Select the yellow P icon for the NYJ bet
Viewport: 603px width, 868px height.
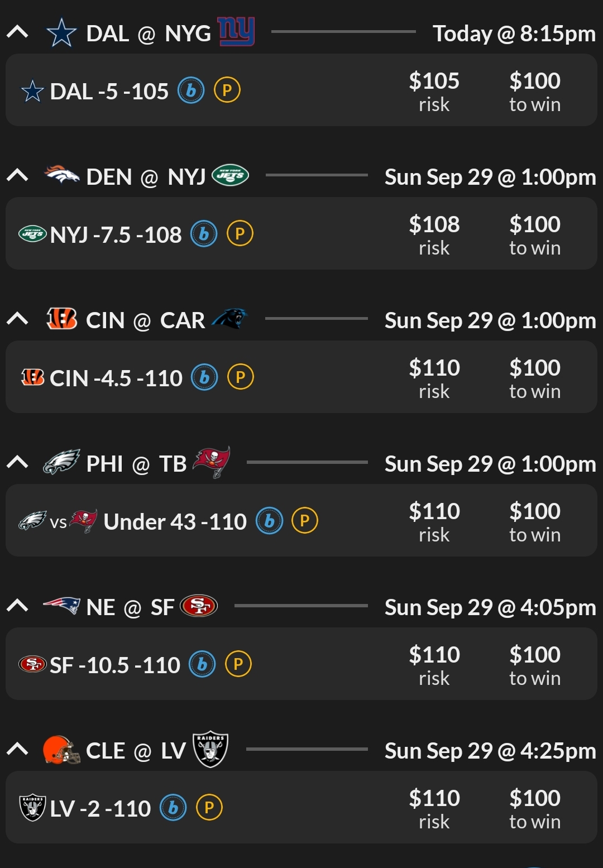[x=240, y=234]
